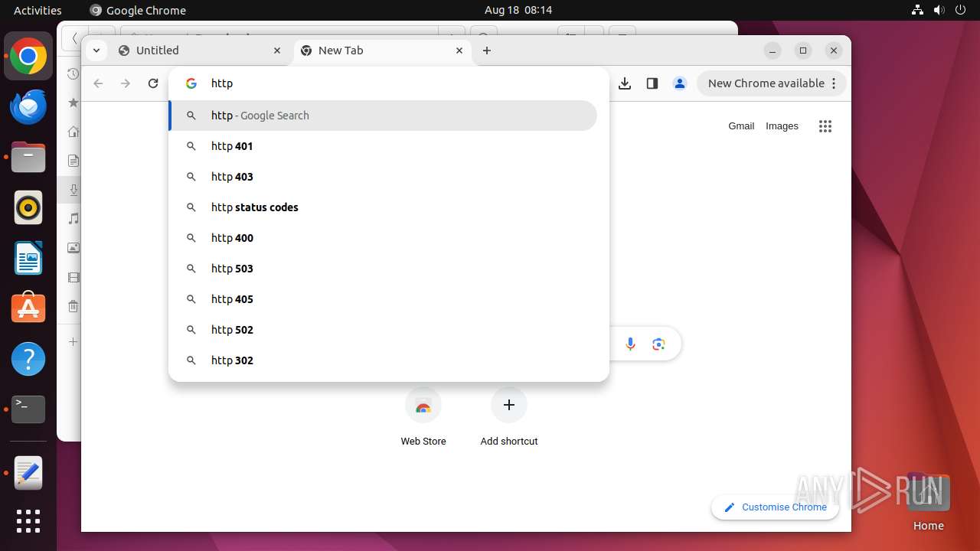Open the Chrome three-dot menu
Screen dimensions: 980x551
click(x=834, y=83)
